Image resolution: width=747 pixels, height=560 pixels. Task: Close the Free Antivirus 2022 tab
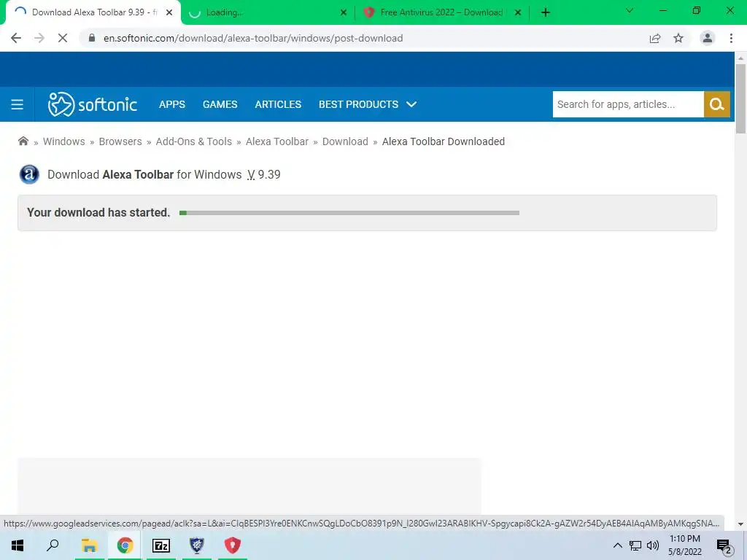pos(518,13)
